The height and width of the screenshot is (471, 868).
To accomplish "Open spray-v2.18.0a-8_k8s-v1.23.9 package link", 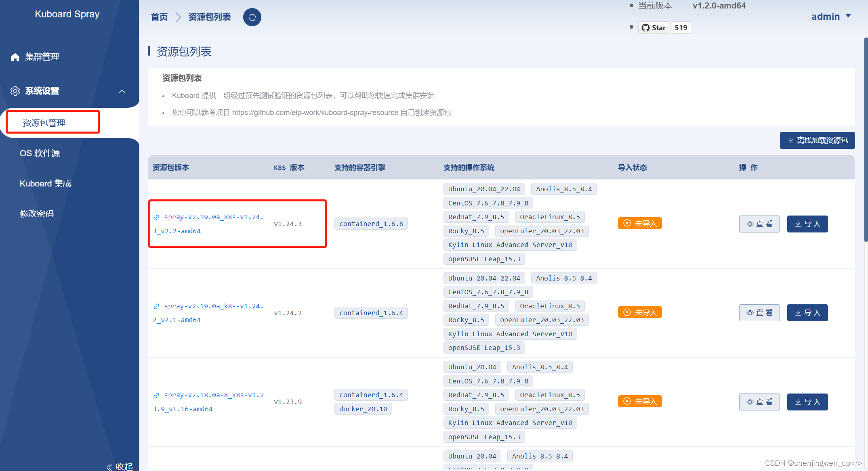I will pos(208,402).
